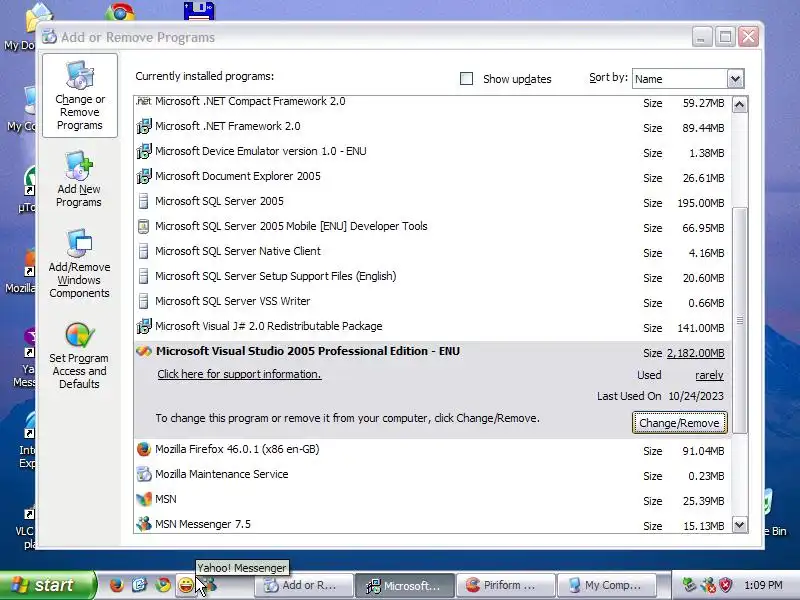Screen dimensions: 800x600
Task: Click the Microsoft Device Emulator icon
Action: 144,151
